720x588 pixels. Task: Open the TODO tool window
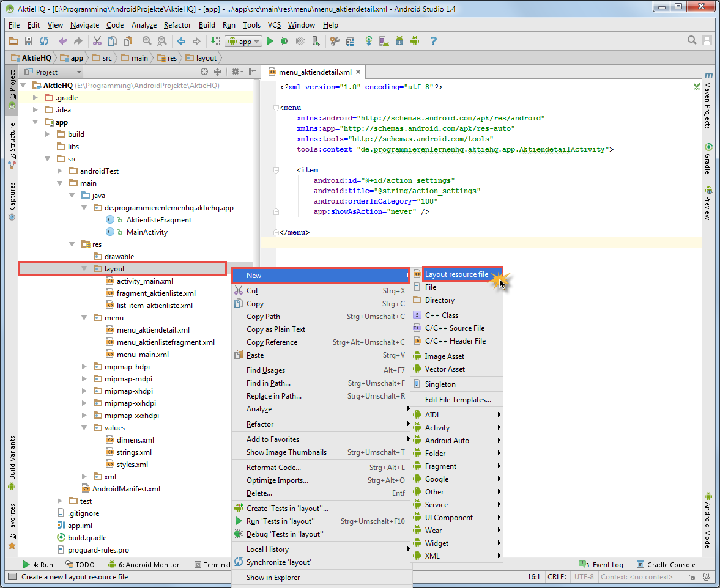[80, 565]
